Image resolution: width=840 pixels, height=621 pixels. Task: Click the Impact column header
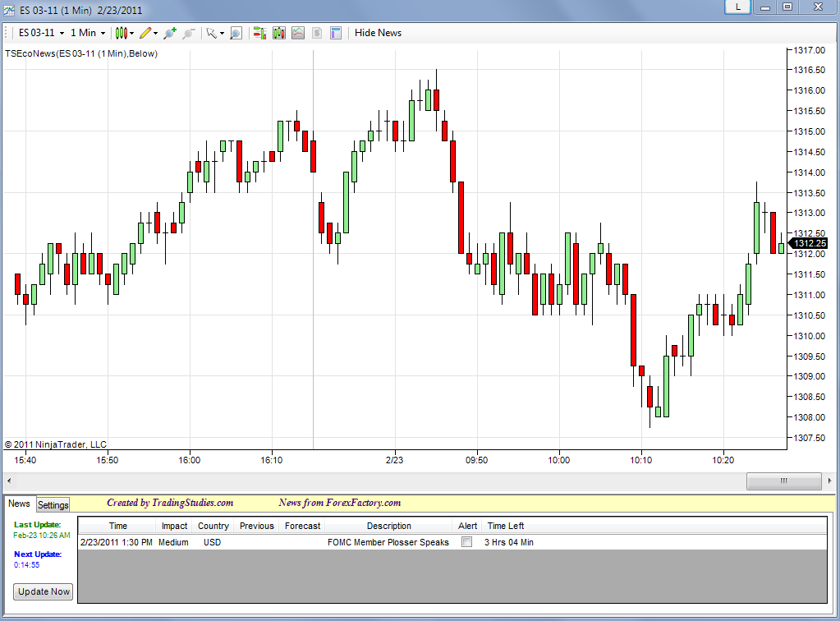pyautogui.click(x=175, y=526)
